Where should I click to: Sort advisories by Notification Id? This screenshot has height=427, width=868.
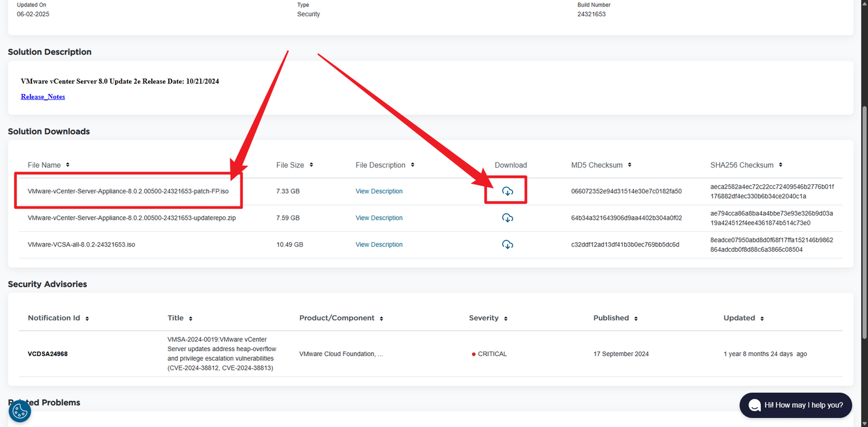tap(87, 319)
